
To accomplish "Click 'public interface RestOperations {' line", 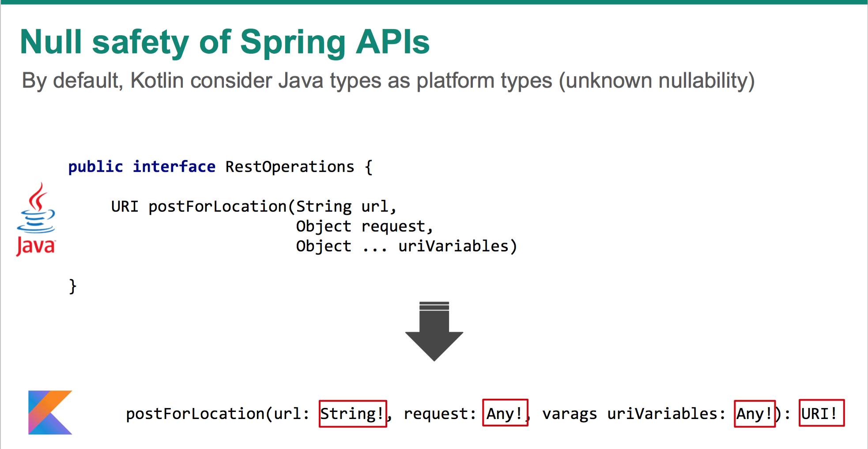I will [x=220, y=167].
